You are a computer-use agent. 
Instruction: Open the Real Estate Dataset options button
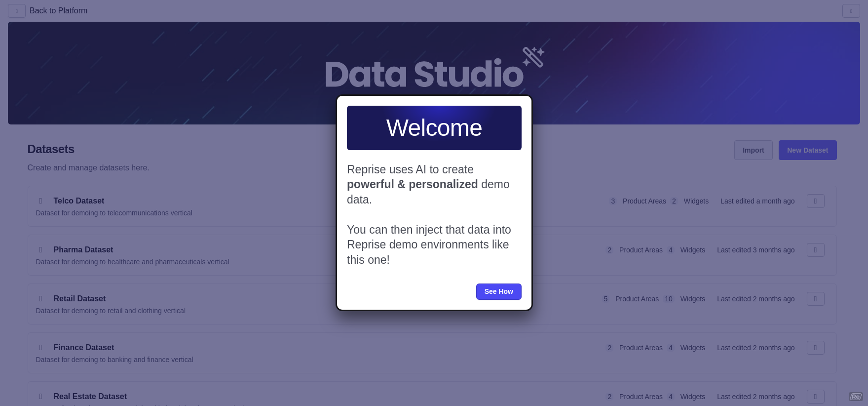click(x=815, y=397)
